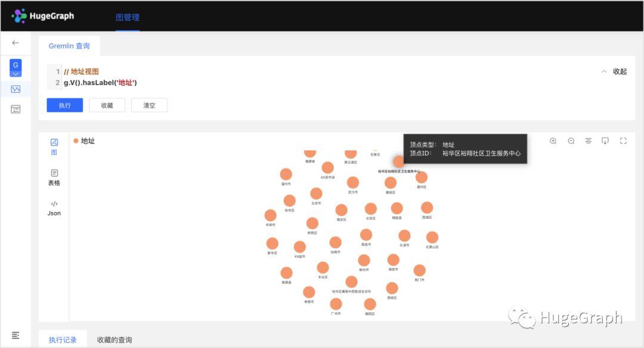
Task: Click the orange 地址 legend dot
Action: coord(76,141)
